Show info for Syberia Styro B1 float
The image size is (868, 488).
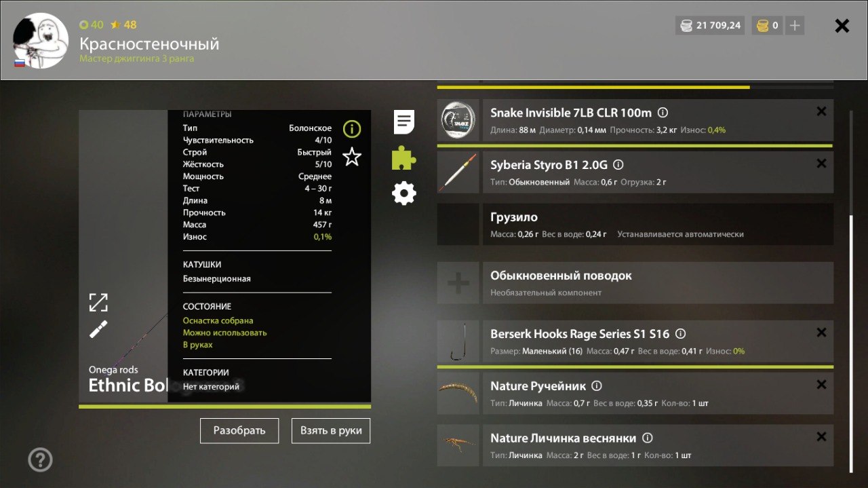(618, 165)
